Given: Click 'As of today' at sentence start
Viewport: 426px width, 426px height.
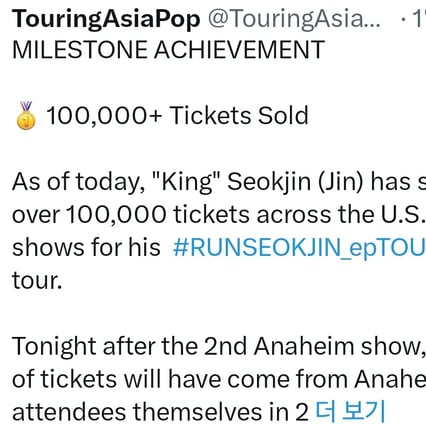Looking at the screenshot, I should click(x=78, y=182).
